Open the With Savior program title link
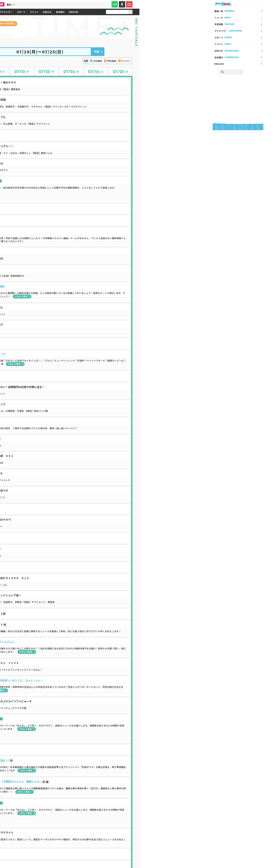 coord(22,680)
